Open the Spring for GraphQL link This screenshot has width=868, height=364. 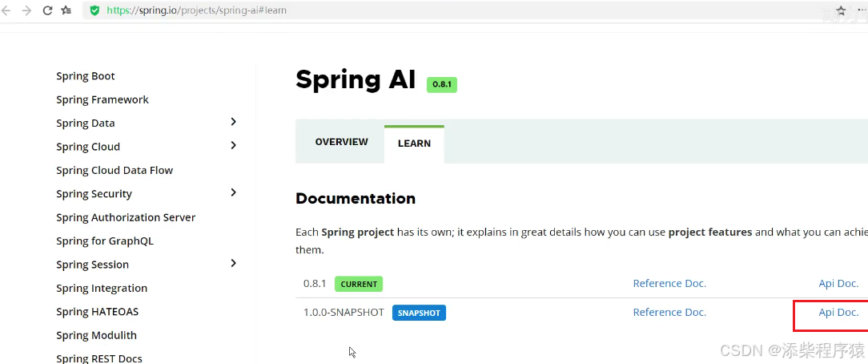pyautogui.click(x=105, y=241)
